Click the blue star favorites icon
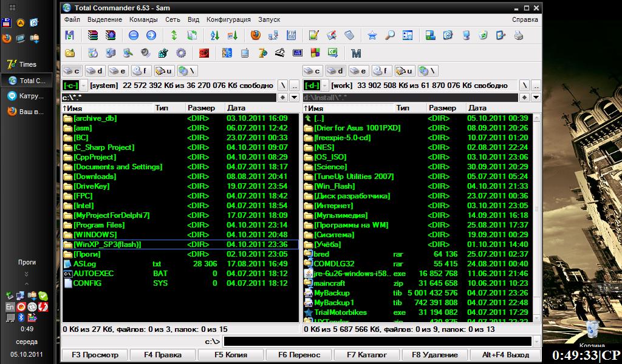Image resolution: width=622 pixels, height=364 pixels. pyautogui.click(x=372, y=35)
